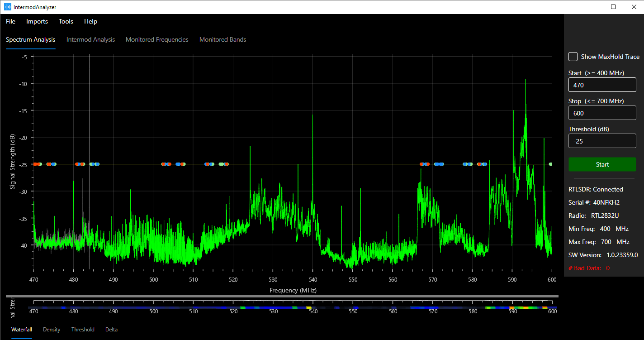Screen dimensions: 644x340
Task: Open the Imports menu
Action: point(37,21)
